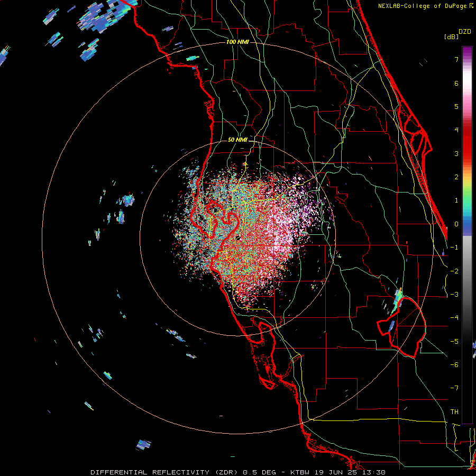Click the 2 value on the color scale
Image resolution: width=476 pixels, height=476 pixels.
tap(456, 177)
